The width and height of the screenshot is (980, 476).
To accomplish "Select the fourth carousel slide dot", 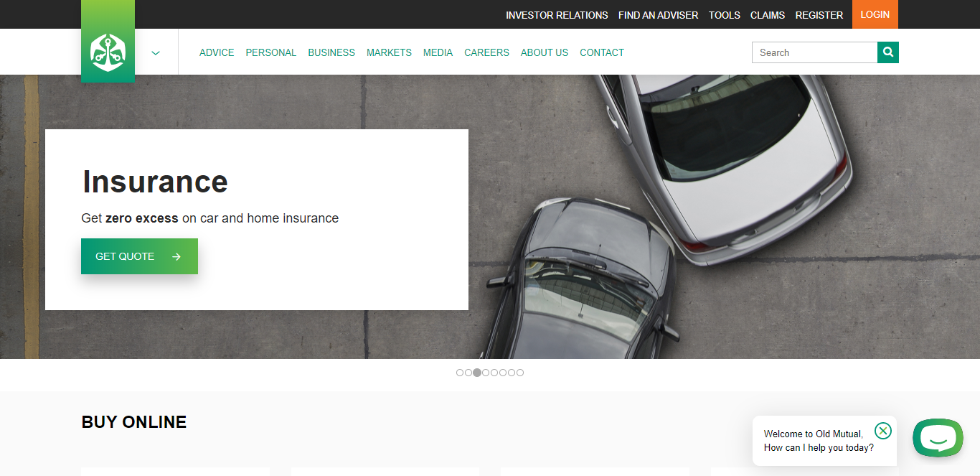I will (486, 373).
